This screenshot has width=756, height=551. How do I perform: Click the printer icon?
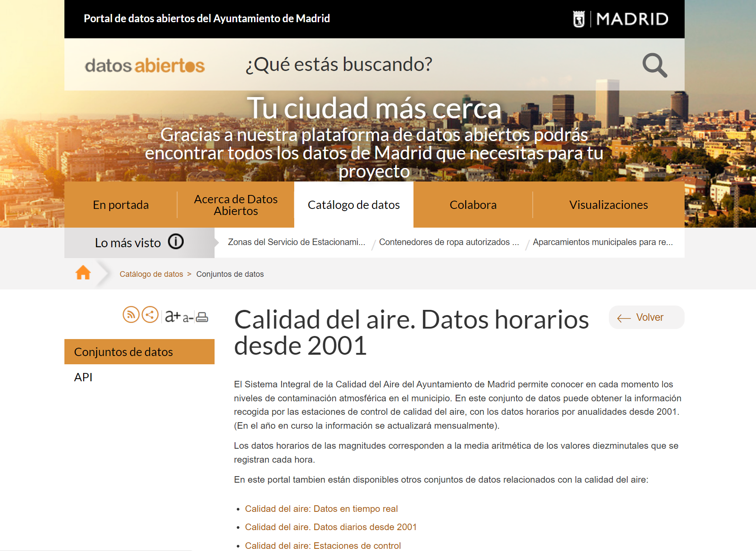click(x=202, y=317)
